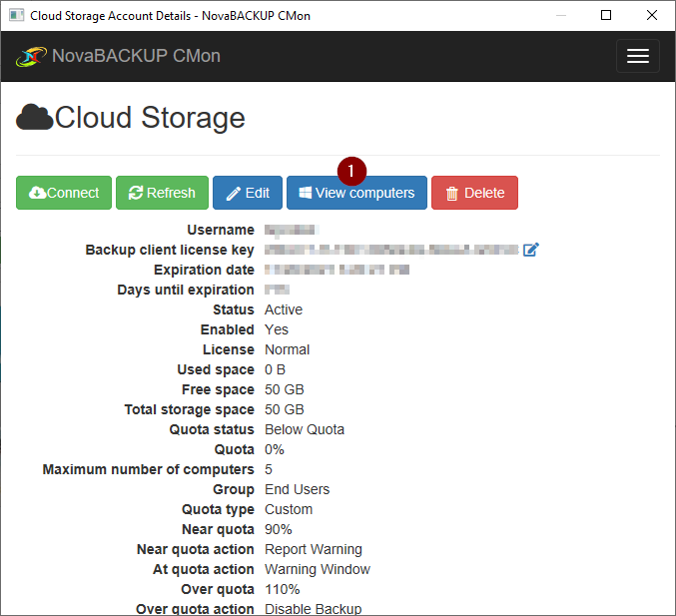
Task: Click the Connect button
Action: pos(64,193)
